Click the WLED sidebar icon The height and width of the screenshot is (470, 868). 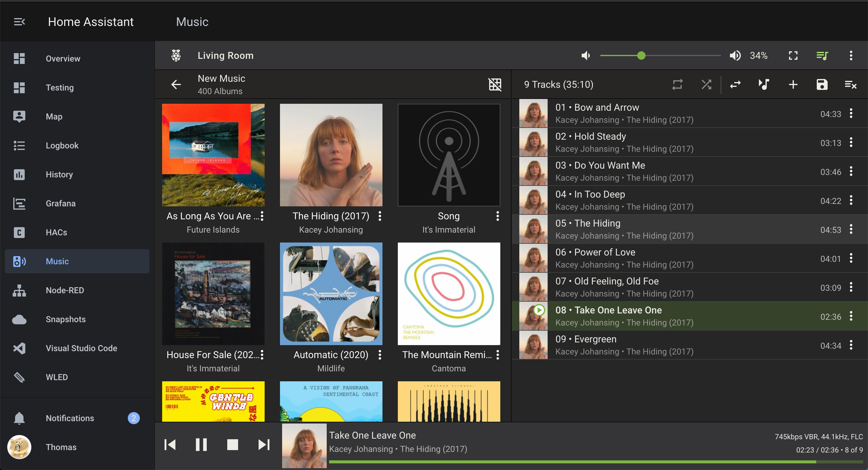(x=19, y=377)
